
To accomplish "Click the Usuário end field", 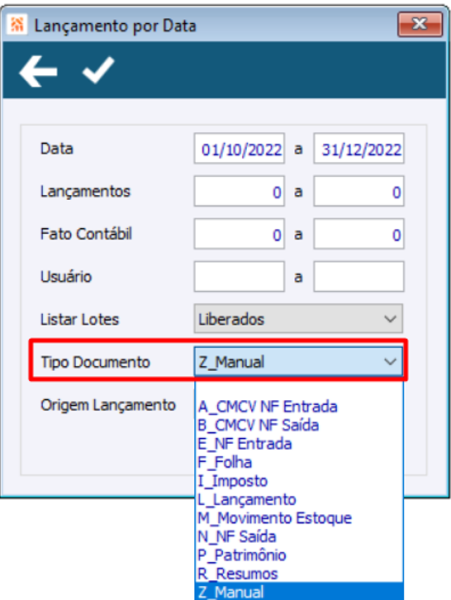I will (359, 277).
